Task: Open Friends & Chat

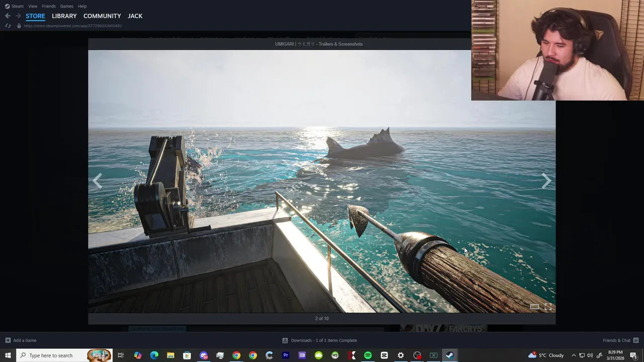Action: [616, 340]
